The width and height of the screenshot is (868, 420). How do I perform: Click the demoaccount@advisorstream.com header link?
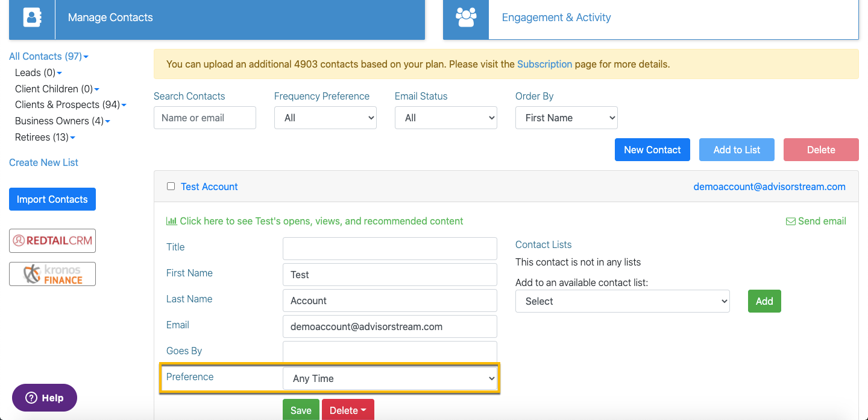770,186
